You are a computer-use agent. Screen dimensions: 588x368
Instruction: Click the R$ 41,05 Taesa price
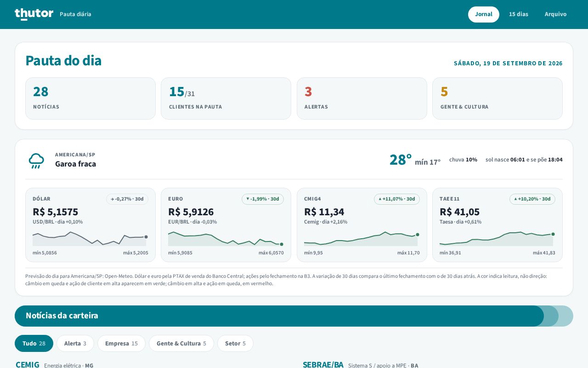coord(460,212)
